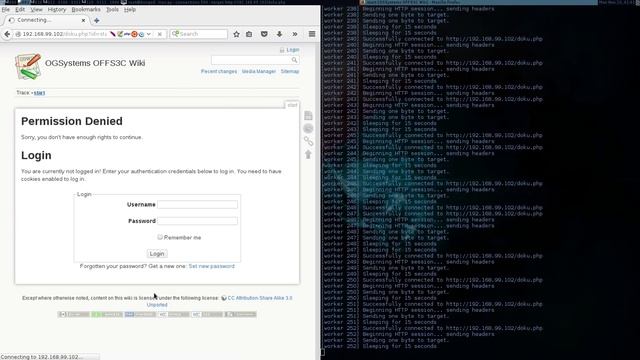Open the Help menu
This screenshot has width=640, height=360.
click(130, 9)
